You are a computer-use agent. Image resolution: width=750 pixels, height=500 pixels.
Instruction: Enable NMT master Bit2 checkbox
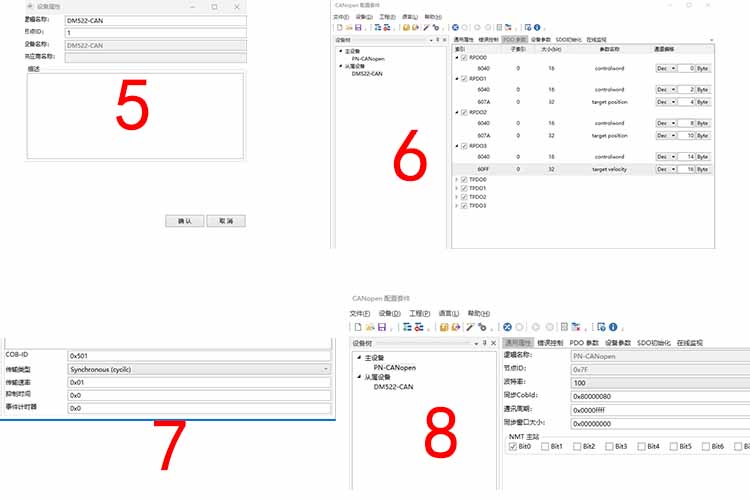(577, 446)
